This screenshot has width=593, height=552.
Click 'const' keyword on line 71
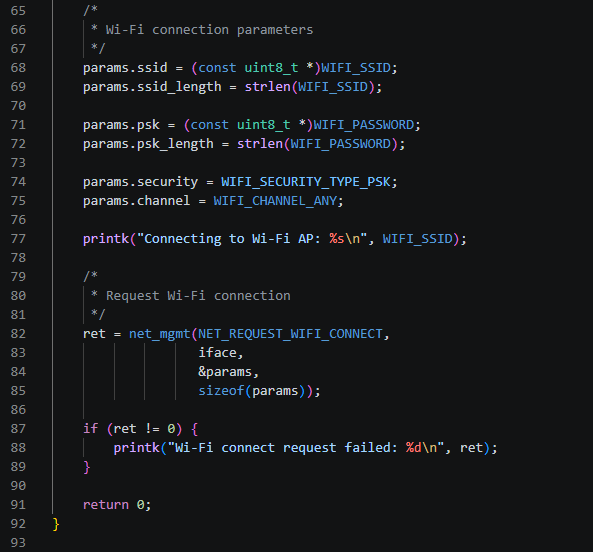pyautogui.click(x=210, y=125)
